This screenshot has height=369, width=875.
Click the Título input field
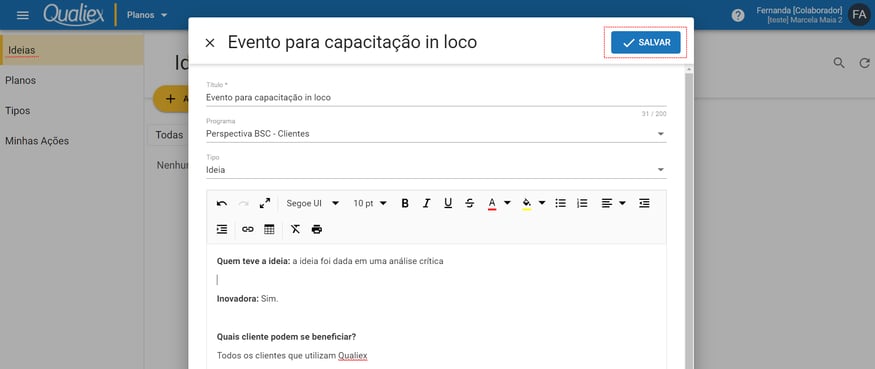pyautogui.click(x=436, y=98)
